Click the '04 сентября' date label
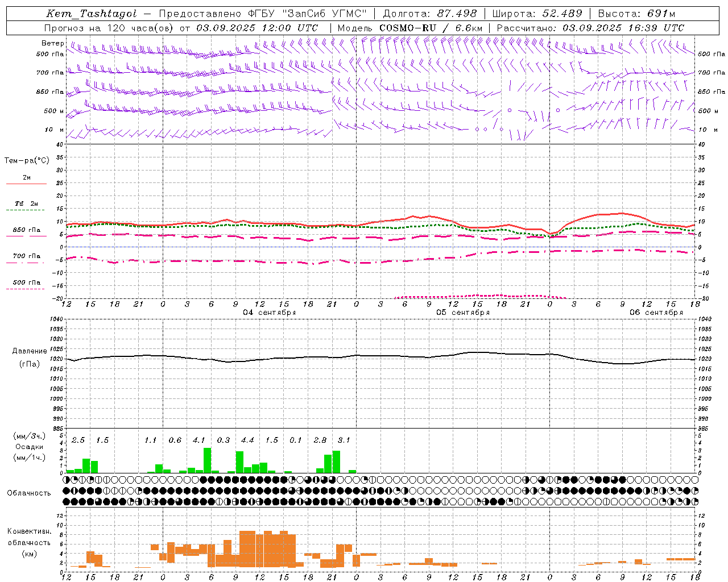 [270, 313]
